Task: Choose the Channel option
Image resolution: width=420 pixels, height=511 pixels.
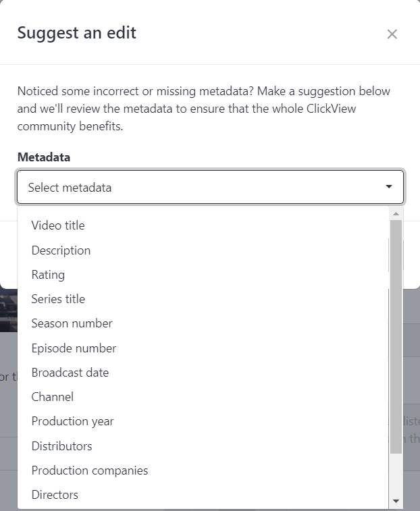Action: tap(203, 397)
